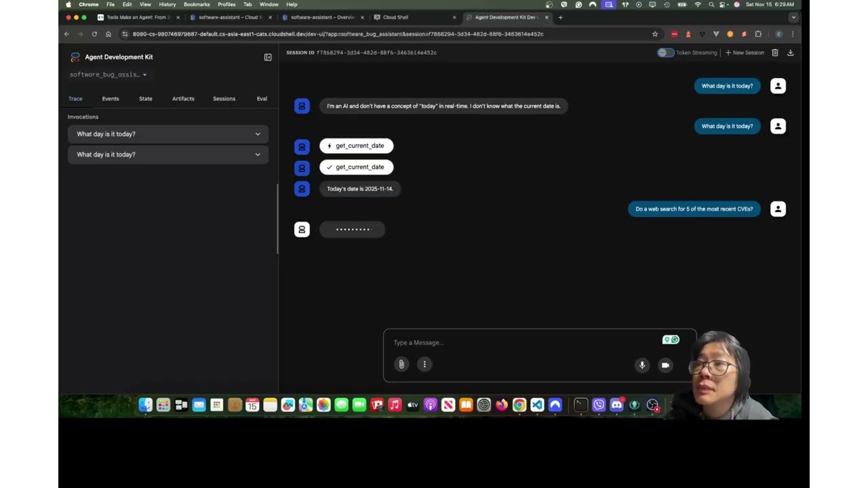Open Visual Studio Code from the Dock
The image size is (868, 488).
537,405
